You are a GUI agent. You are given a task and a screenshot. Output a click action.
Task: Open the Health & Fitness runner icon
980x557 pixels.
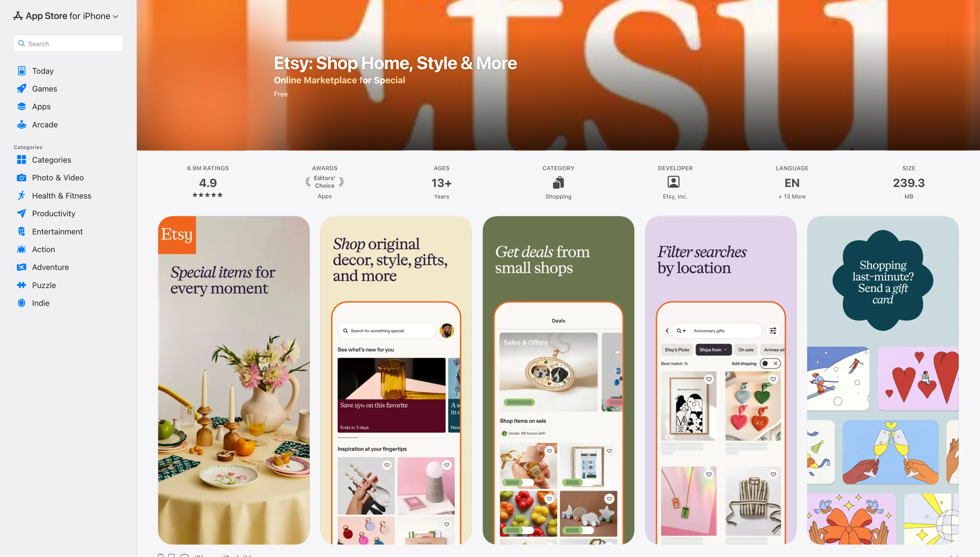point(22,196)
